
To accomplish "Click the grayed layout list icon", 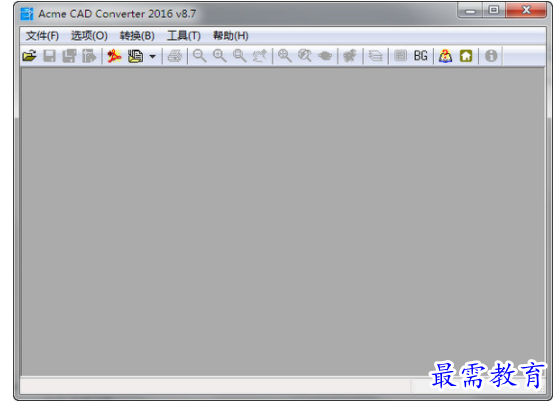I will coord(400,56).
